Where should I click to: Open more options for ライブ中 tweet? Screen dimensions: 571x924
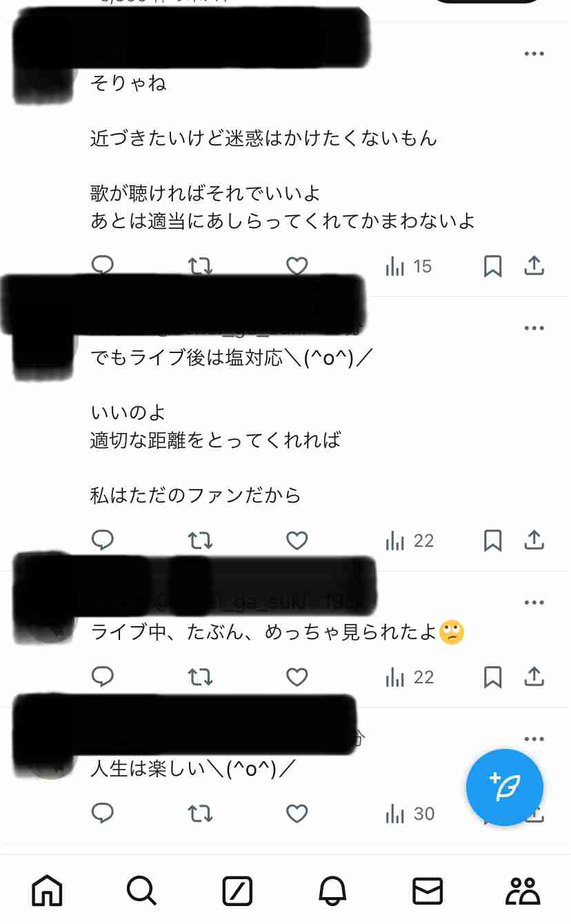(534, 603)
